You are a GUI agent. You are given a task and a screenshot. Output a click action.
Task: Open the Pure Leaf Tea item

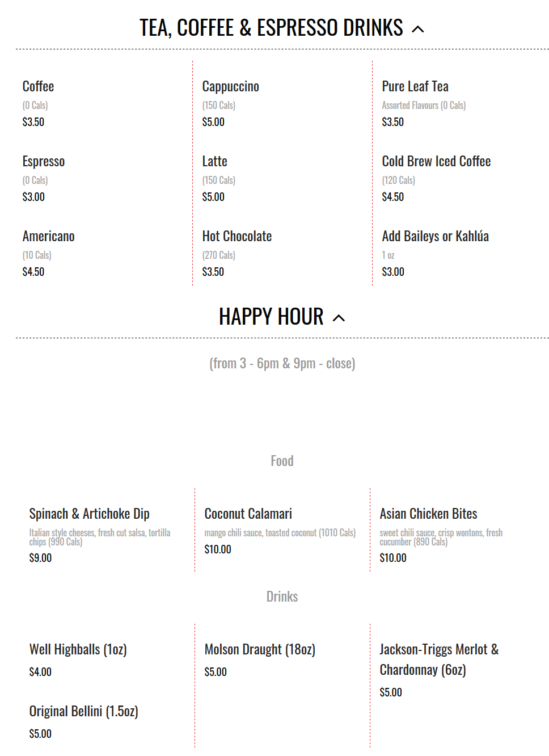coord(415,86)
